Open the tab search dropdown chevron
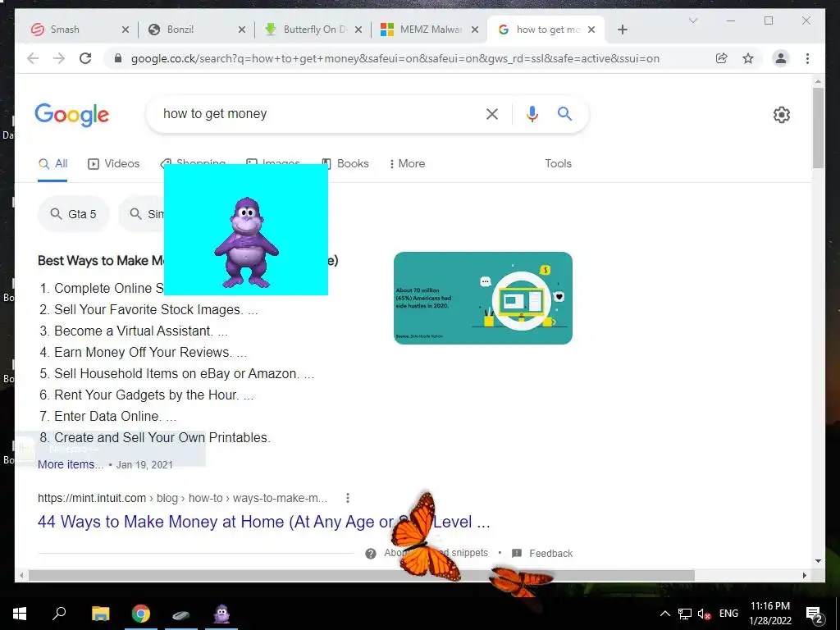Viewport: 840px width, 630px height. [692, 21]
